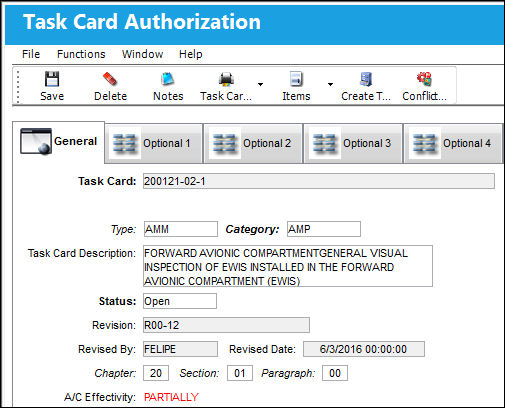Click the Revised Date field 6/3/2016
Screen dimensions: 505x408
[364, 349]
